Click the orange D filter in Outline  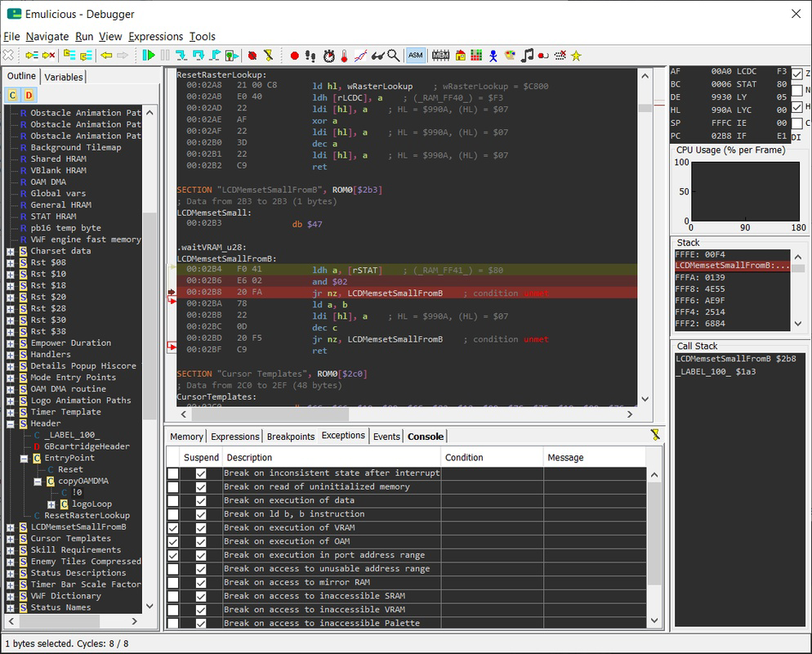click(29, 95)
